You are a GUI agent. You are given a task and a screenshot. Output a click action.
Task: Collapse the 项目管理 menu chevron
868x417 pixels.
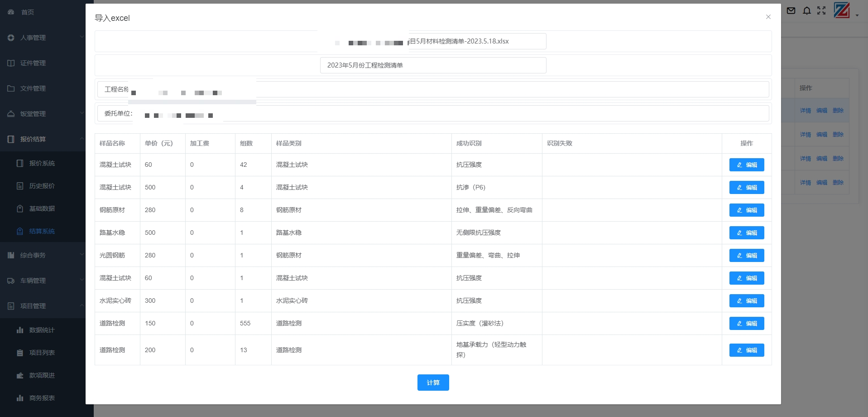(x=82, y=305)
